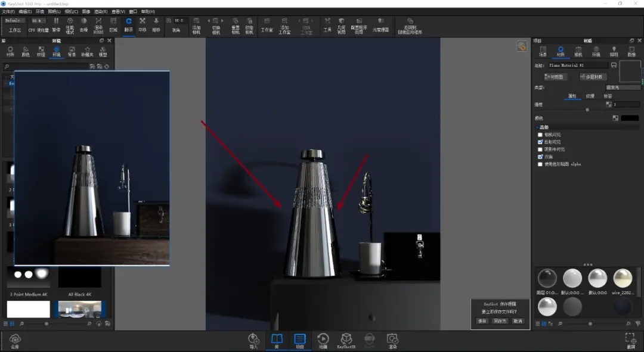
Task: Open the Default workspace dropdown
Action: [x=15, y=20]
